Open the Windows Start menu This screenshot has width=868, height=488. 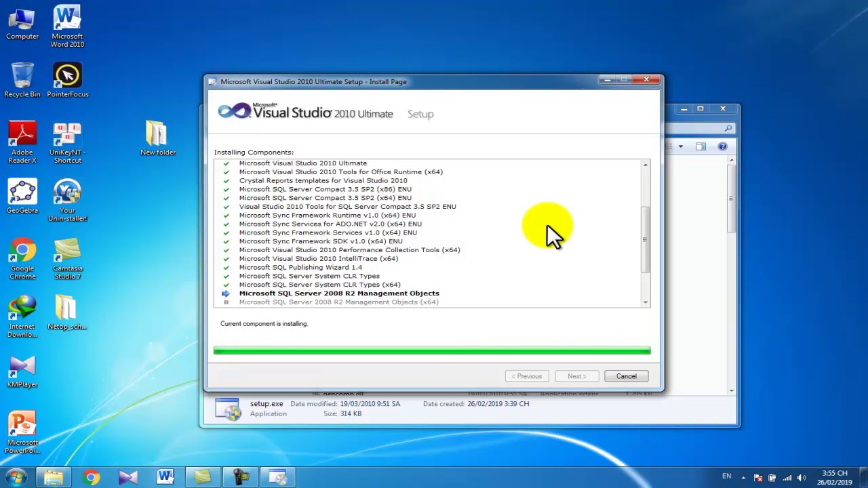coord(16,476)
